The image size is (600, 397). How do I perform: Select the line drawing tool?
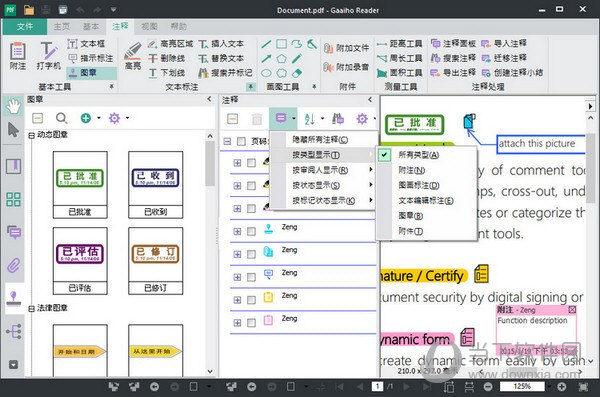tap(266, 44)
